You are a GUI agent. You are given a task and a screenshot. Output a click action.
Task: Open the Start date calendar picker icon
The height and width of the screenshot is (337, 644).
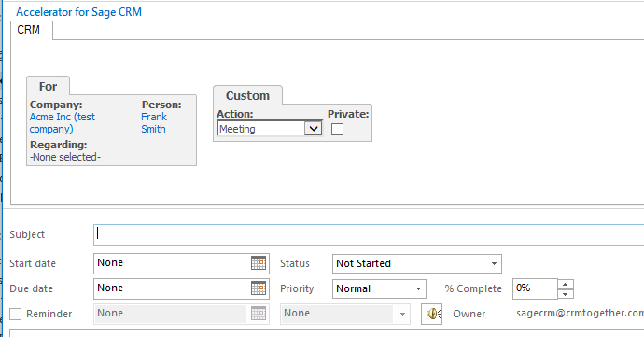(x=259, y=263)
